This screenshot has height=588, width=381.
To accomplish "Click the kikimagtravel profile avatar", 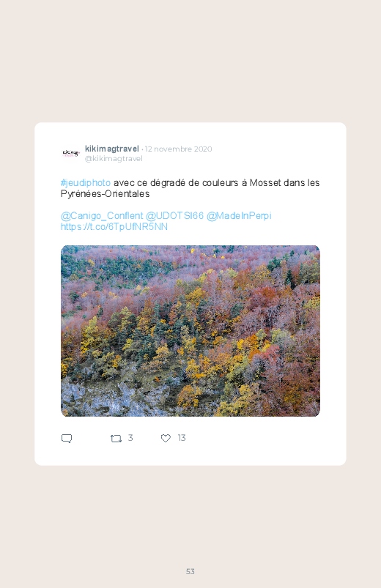I will point(71,153).
